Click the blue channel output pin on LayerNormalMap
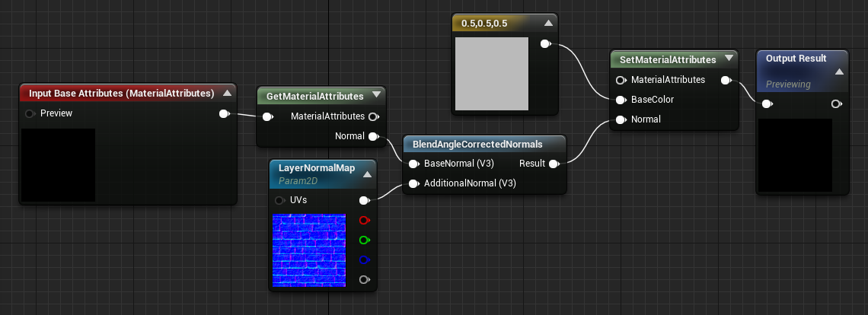The image size is (868, 315). pos(364,259)
